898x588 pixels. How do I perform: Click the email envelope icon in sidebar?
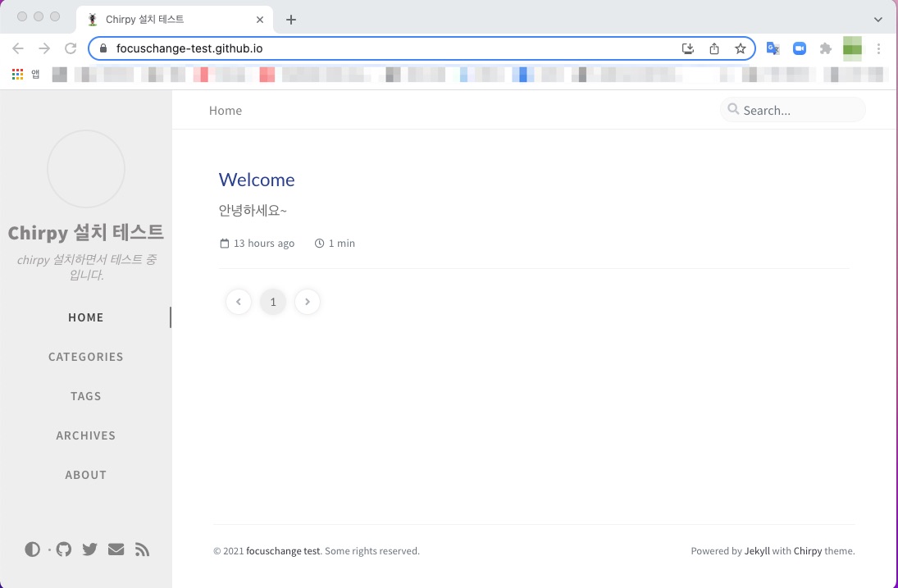tap(116, 549)
